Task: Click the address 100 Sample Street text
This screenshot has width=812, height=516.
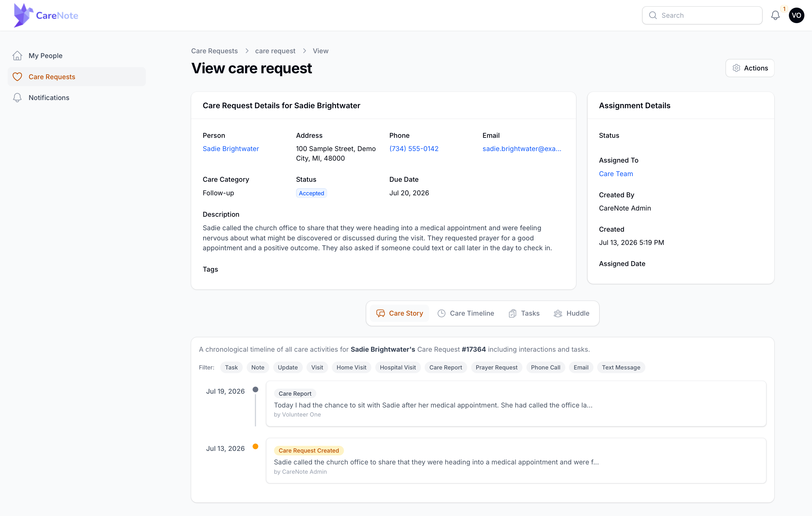Action: tap(336, 153)
